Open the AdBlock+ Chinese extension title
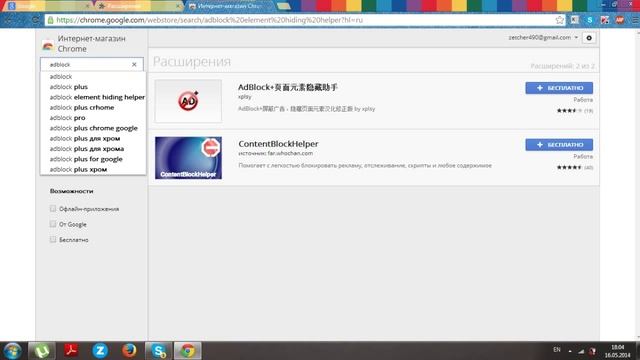Screen dimensions: 640x360 click(x=288, y=87)
